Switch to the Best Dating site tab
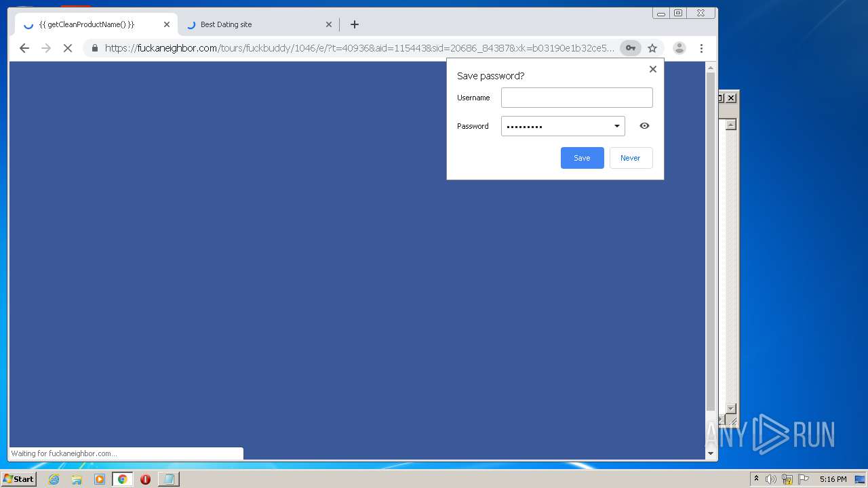868x488 pixels. tap(258, 24)
